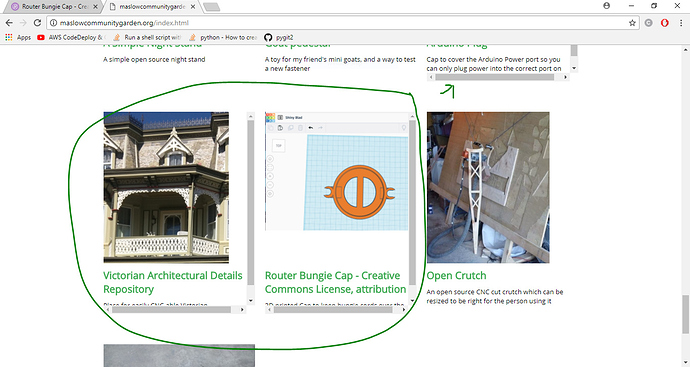Click Router Bungie Cap card scroll-up arrow
This screenshot has height=367, width=690.
click(x=412, y=116)
